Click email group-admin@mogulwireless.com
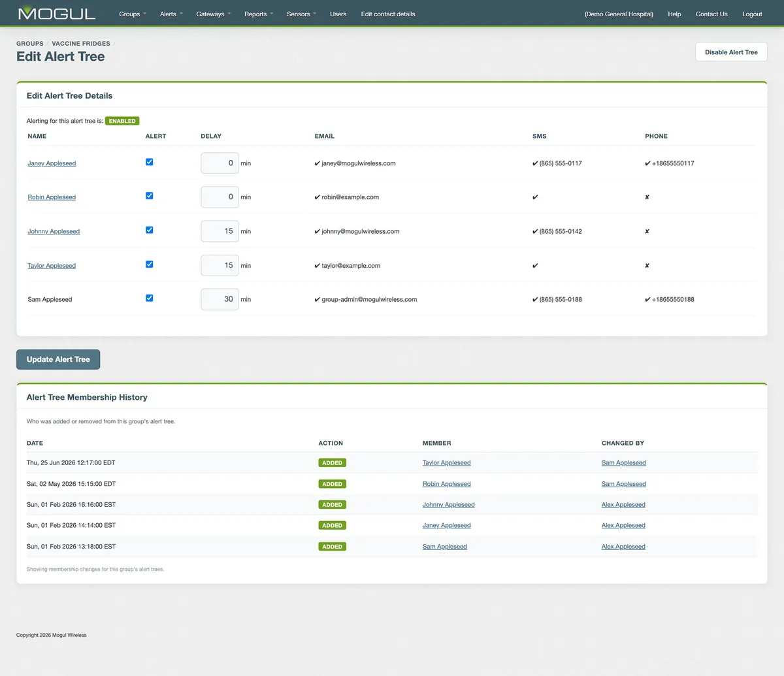Viewport: 784px width, 676px height. (x=369, y=299)
